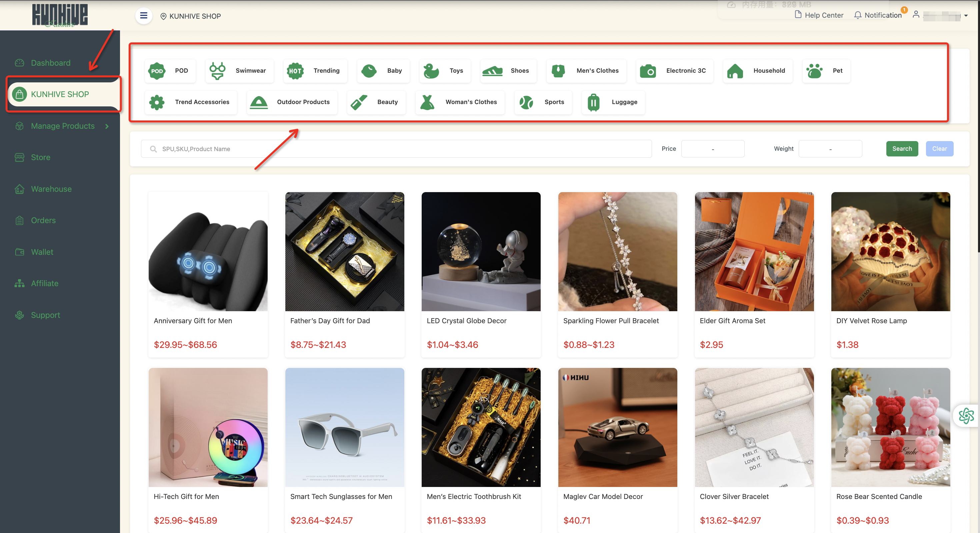Open the user account dropdown arrow
Image resolution: width=980 pixels, height=533 pixels.
[x=966, y=16]
